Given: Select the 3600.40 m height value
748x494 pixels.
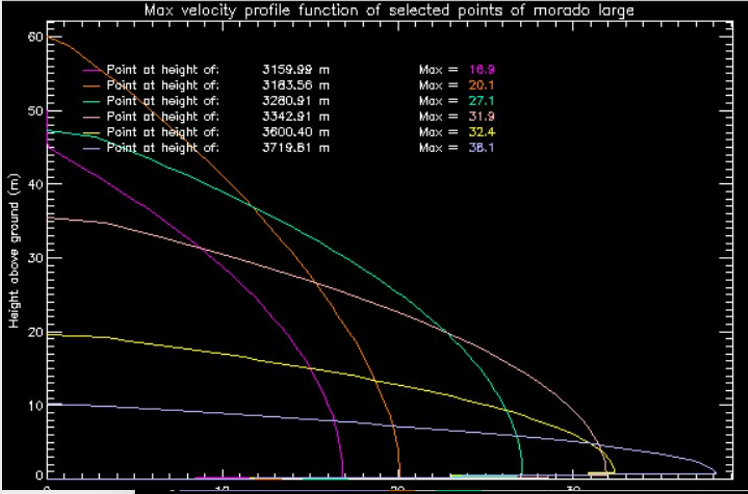Looking at the screenshot, I should coord(297,132).
